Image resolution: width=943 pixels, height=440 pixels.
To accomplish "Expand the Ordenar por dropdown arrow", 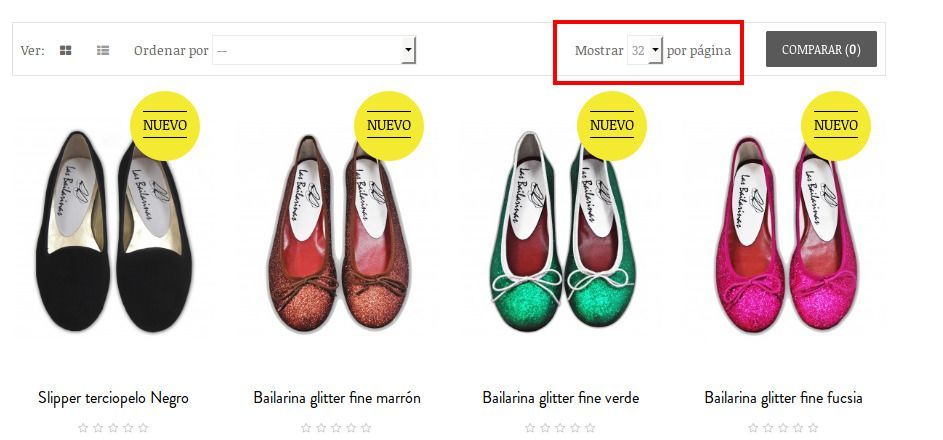I will [x=409, y=50].
